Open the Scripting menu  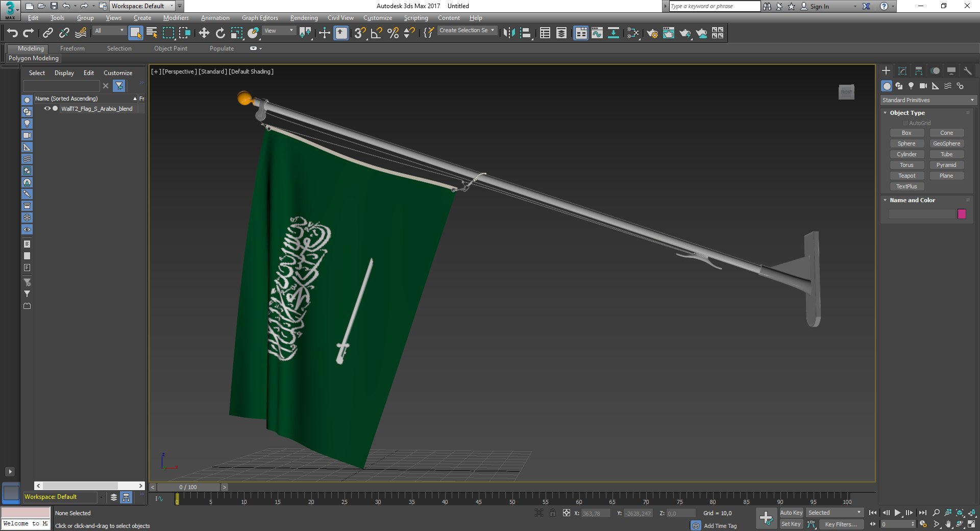point(416,18)
